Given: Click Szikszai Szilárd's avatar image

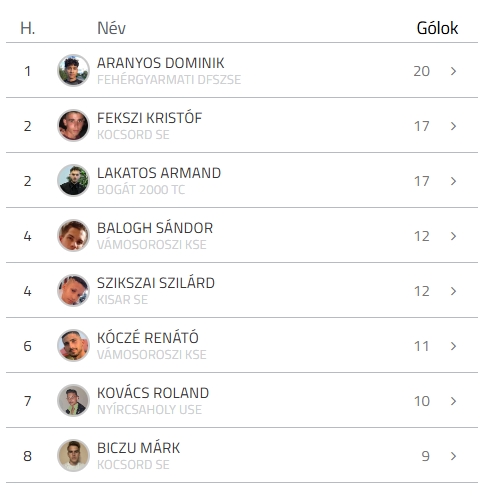Looking at the screenshot, I should coord(73,291).
